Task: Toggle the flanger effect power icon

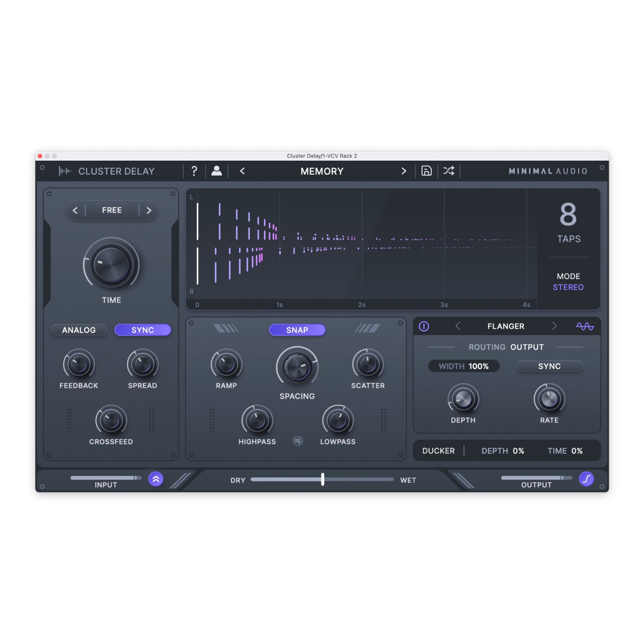Action: pos(424,326)
